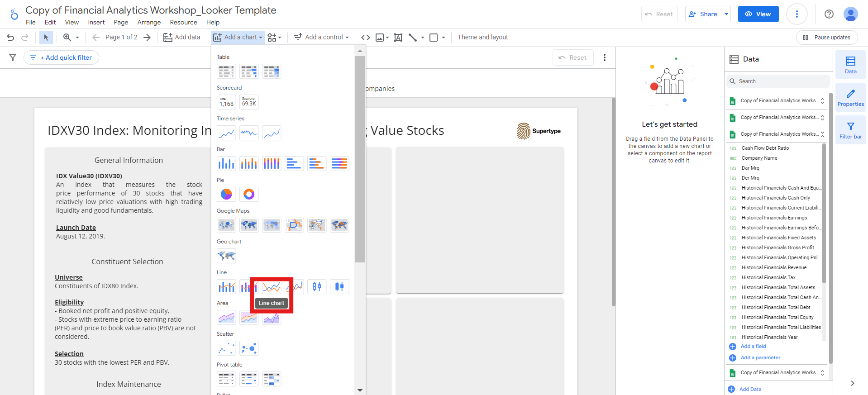This screenshot has width=868, height=395.
Task: Pick the Smoothed time series chart
Action: pyautogui.click(x=272, y=133)
